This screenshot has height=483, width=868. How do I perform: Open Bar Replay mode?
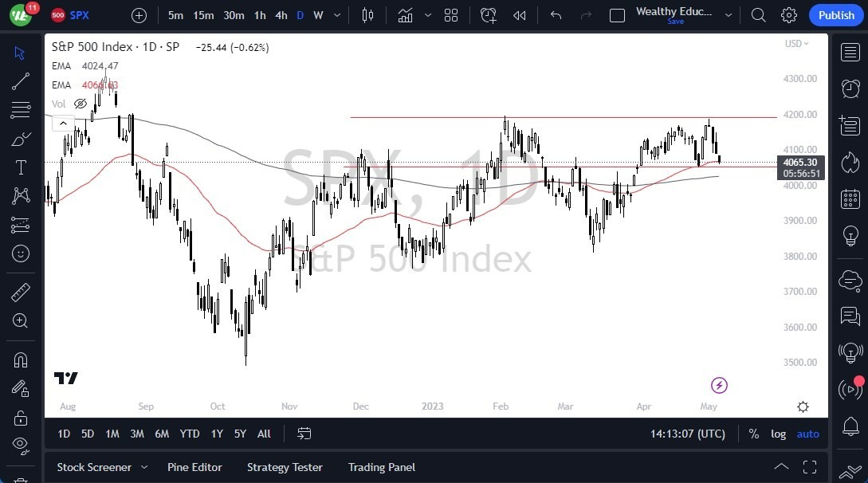click(520, 15)
